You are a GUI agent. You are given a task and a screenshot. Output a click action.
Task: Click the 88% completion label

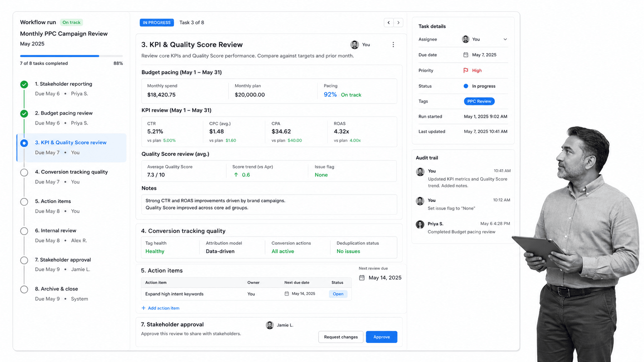pos(118,63)
